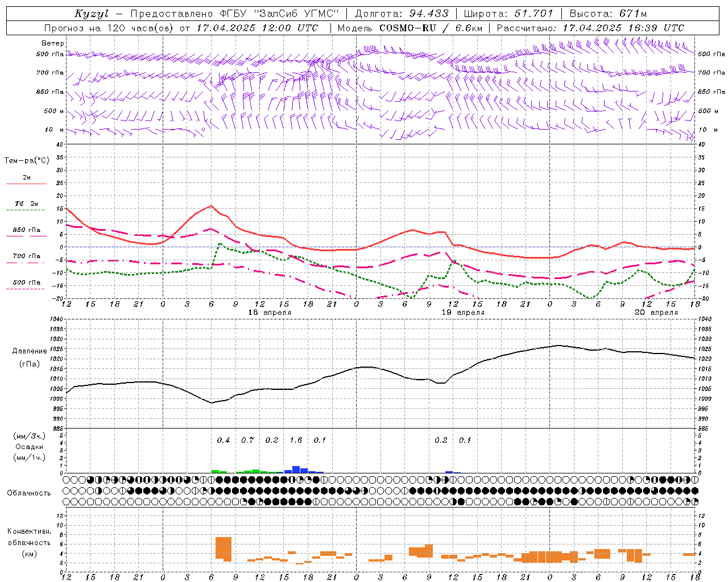
Task: Click the tall orange convective bar on 18 апреля
Action: [224, 549]
